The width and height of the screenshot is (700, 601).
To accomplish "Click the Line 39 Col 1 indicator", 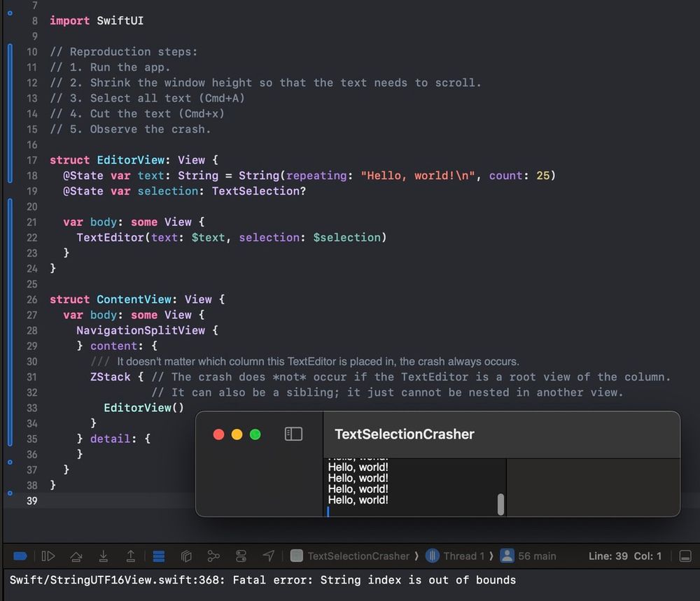I will point(624,556).
